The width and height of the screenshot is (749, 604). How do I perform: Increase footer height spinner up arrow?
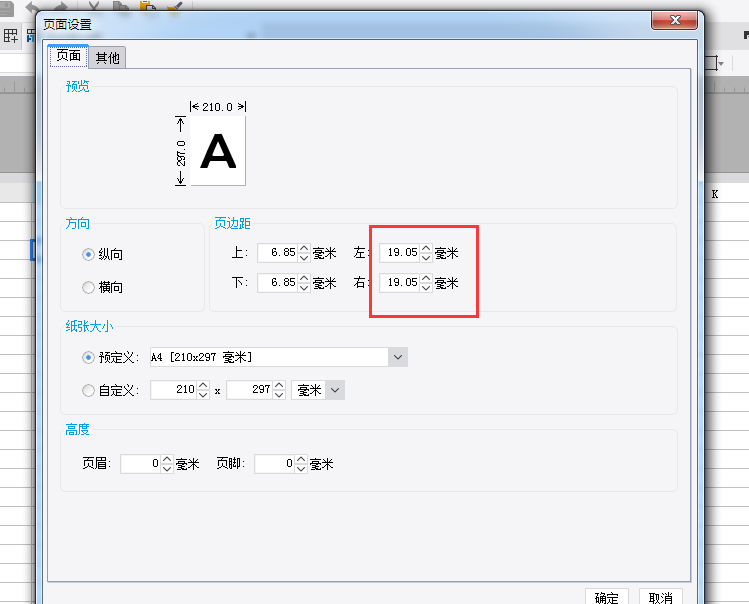pyautogui.click(x=300, y=459)
